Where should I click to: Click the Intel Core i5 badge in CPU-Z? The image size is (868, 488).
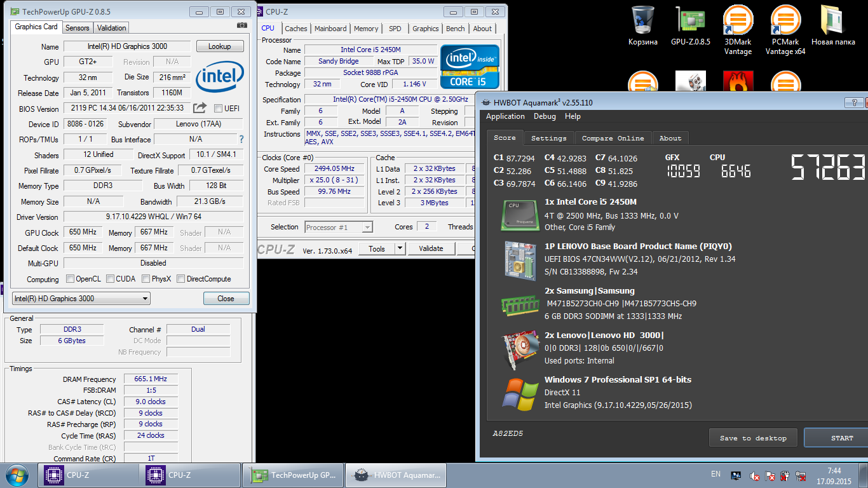point(470,67)
